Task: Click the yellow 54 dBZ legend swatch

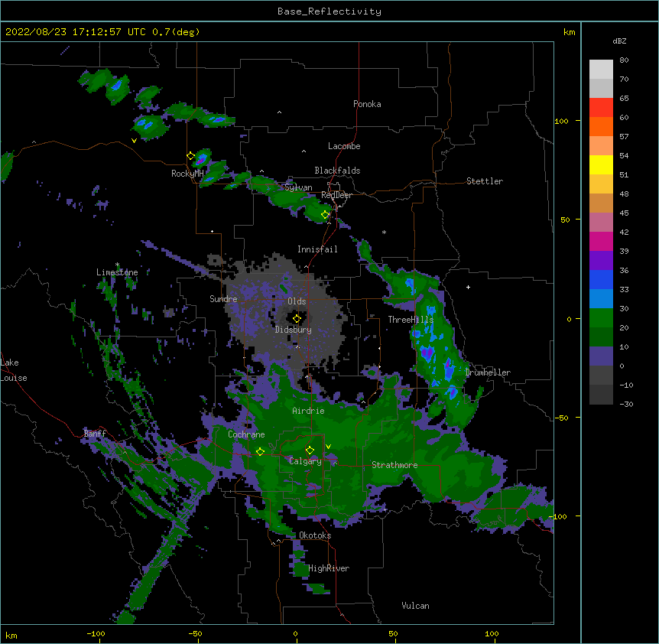Action: (601, 164)
